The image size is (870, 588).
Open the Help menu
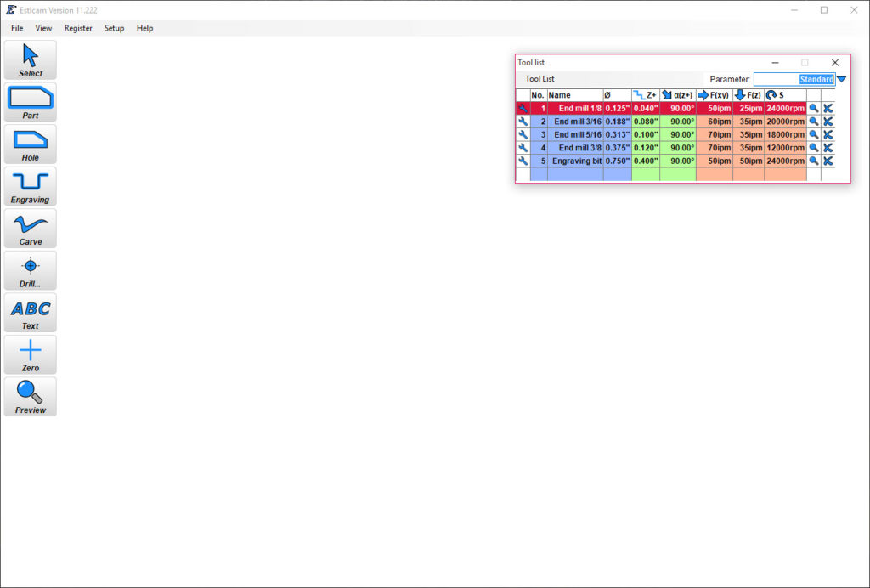click(x=144, y=28)
